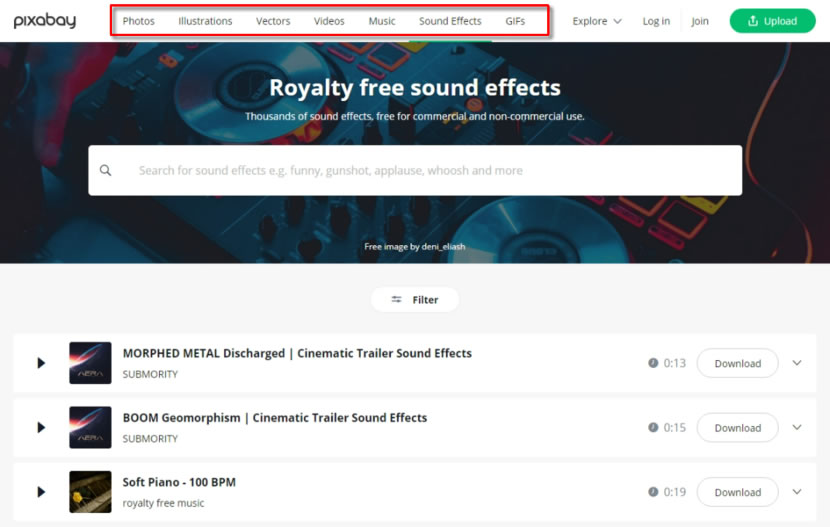Select the Sound Effects tab
The image size is (830, 527).
click(x=450, y=21)
